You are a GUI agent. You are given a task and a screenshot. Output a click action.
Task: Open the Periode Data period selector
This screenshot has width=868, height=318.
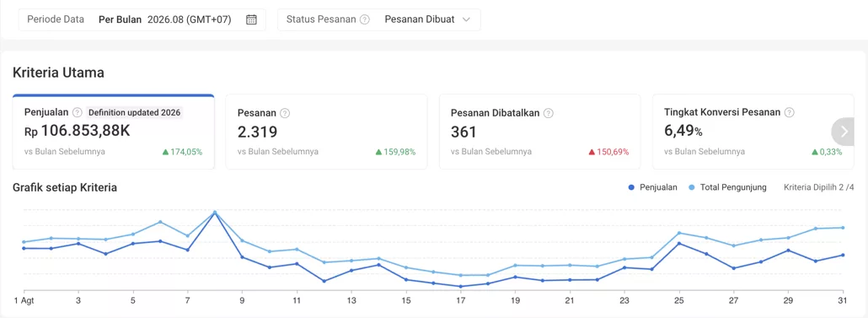click(142, 19)
